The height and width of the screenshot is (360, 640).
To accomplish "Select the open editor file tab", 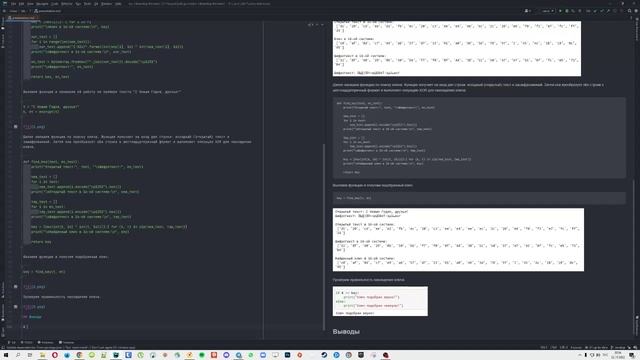I will pyautogui.click(x=22, y=18).
